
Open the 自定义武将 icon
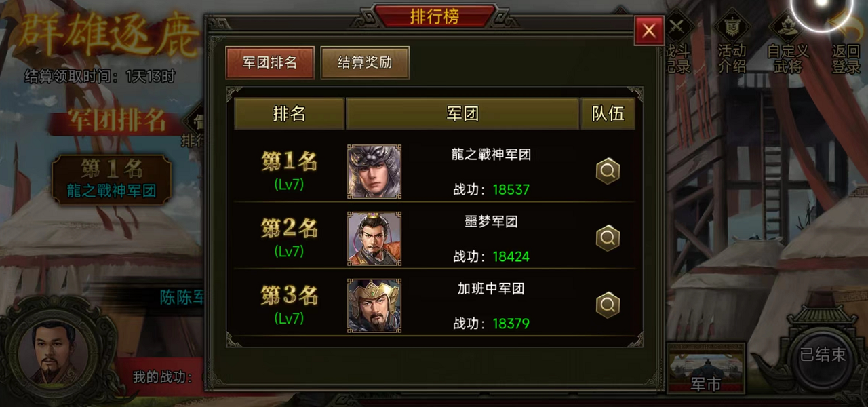[787, 42]
